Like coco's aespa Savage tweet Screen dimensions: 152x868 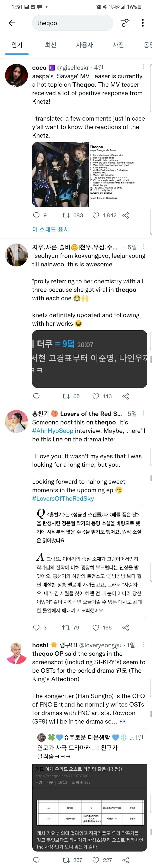(x=96, y=215)
